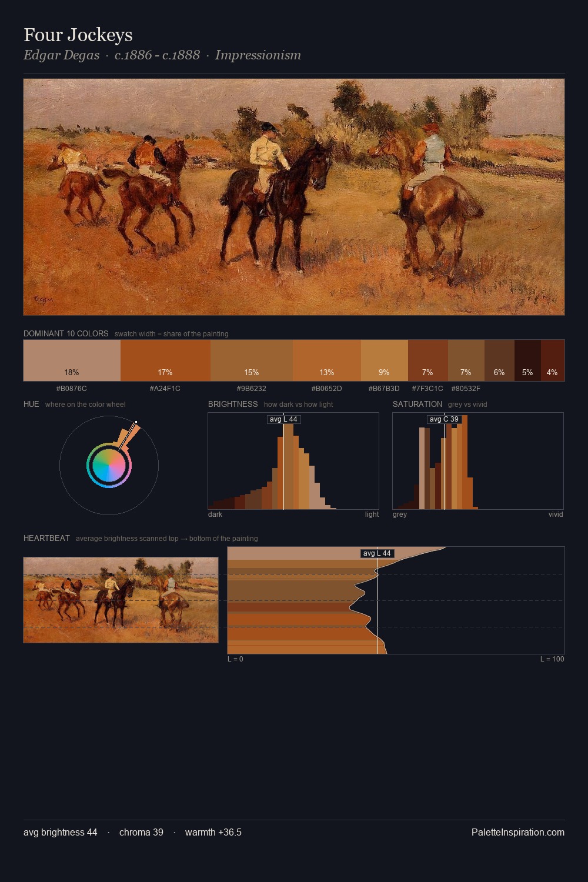Click the 'grey' axis label under saturation
Image resolution: width=588 pixels, height=882 pixels.
coord(400,514)
